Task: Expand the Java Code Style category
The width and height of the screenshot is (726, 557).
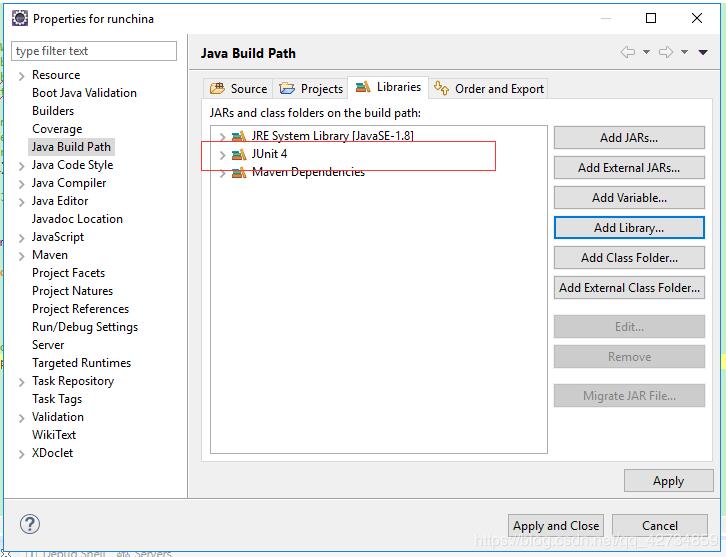Action: pos(21,166)
